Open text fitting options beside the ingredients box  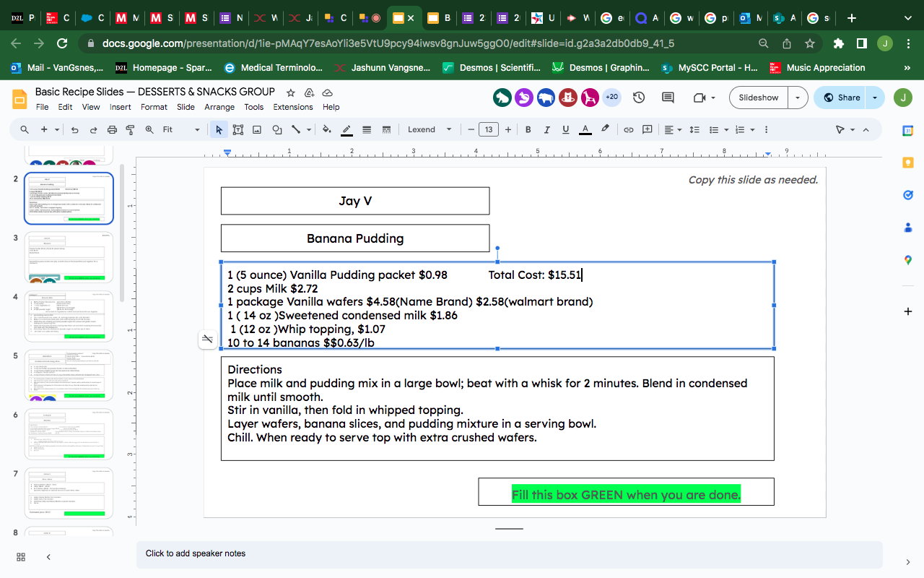click(x=208, y=339)
